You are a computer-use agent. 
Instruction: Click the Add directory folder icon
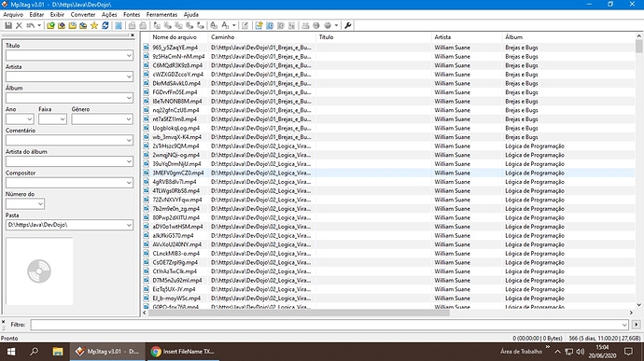(x=62, y=25)
